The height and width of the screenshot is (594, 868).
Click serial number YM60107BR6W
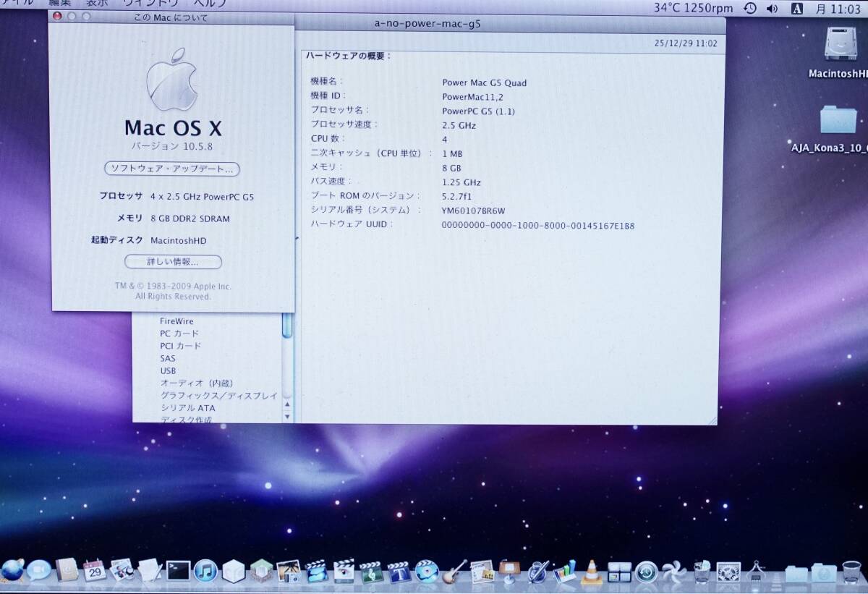coord(473,211)
